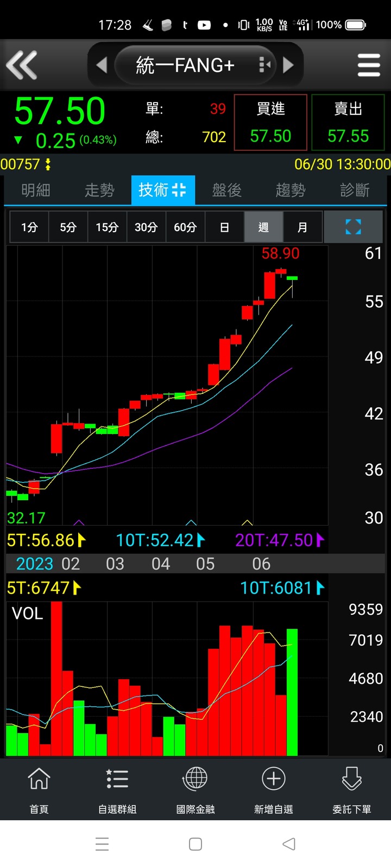This screenshot has width=391, height=868.
Task: Tap the volume 10T:6081 average setting
Action: tap(282, 588)
